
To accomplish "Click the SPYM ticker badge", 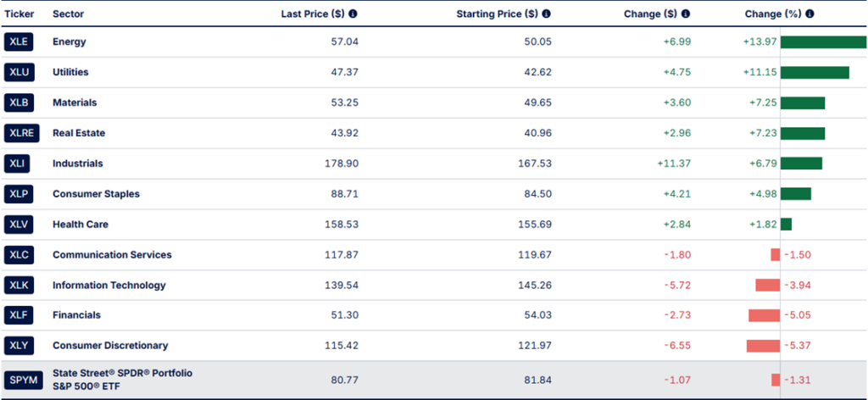I will click(23, 380).
